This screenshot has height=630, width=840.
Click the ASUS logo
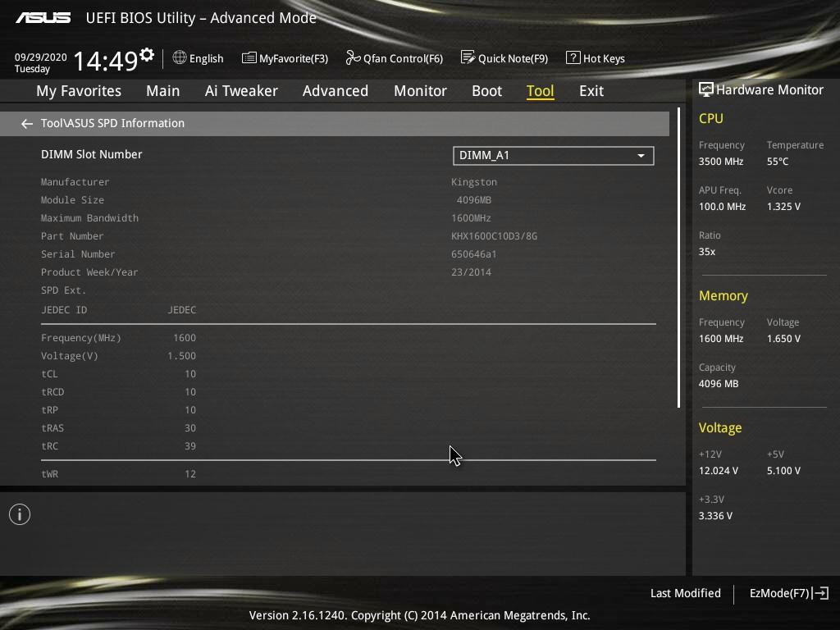(x=43, y=18)
